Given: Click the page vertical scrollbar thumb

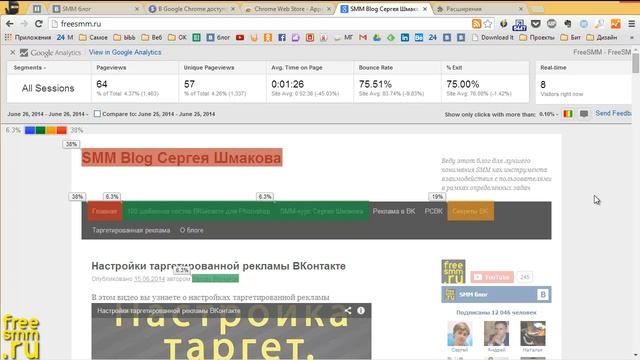Looking at the screenshot, I should pos(636,63).
